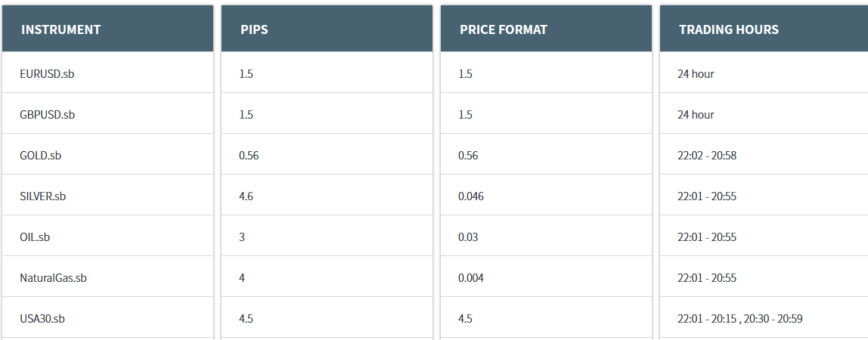Click the 0.03 price format for OIL
The width and height of the screenshot is (868, 340).
(546, 236)
